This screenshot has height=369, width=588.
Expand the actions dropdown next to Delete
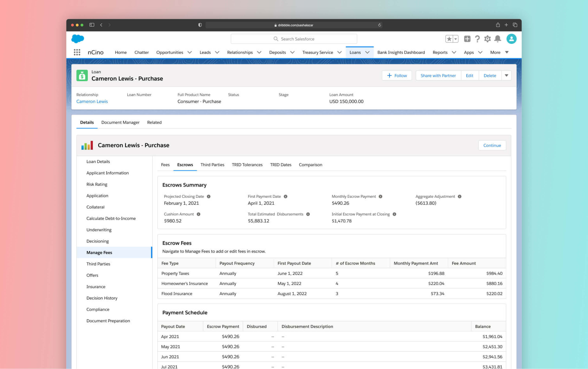(506, 76)
